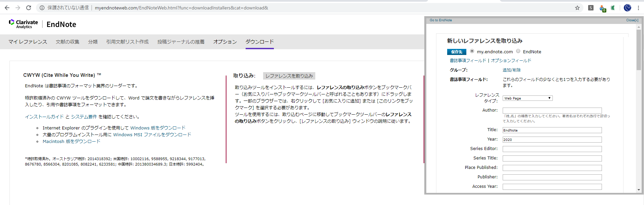This screenshot has height=205, width=644.
Task: Reload the page with refresh icon
Action: tap(29, 8)
